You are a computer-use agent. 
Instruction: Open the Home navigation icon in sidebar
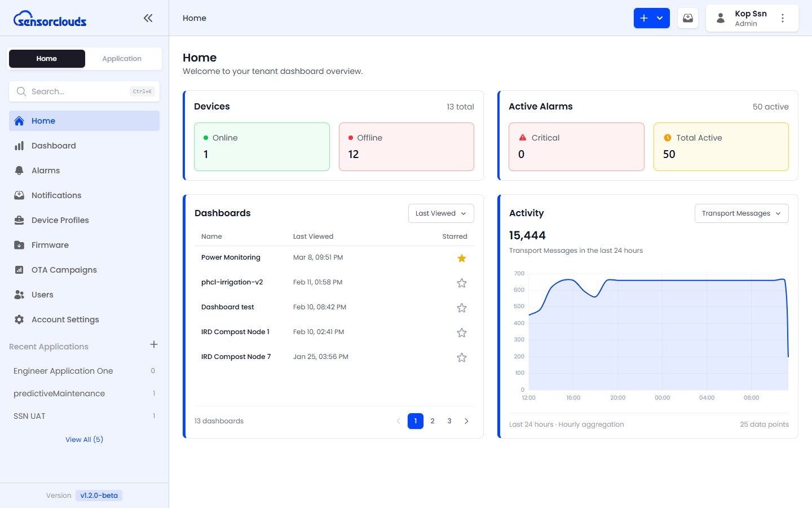pyautogui.click(x=19, y=120)
